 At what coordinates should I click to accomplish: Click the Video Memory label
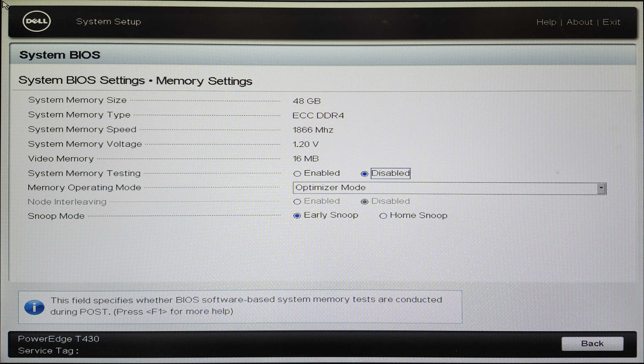[61, 159]
